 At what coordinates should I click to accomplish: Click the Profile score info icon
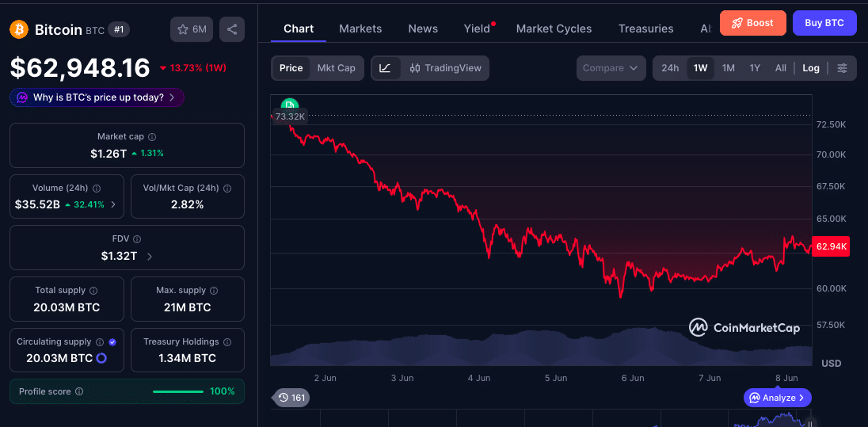(79, 391)
